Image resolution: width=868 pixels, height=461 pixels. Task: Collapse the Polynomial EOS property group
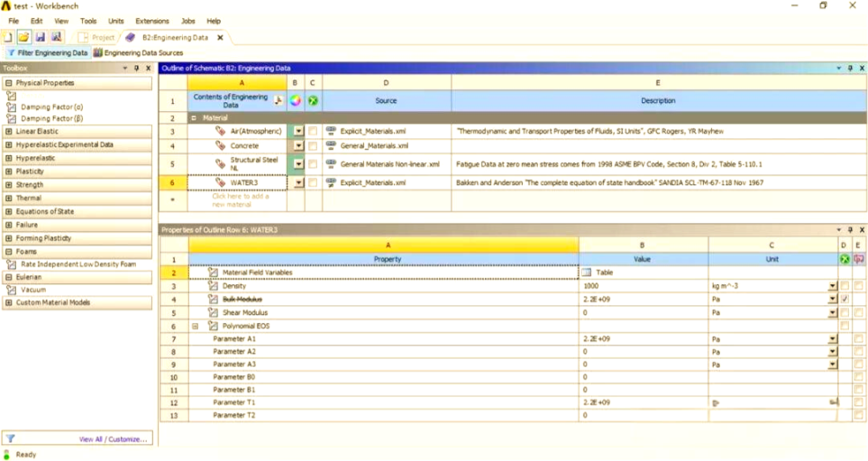(196, 327)
